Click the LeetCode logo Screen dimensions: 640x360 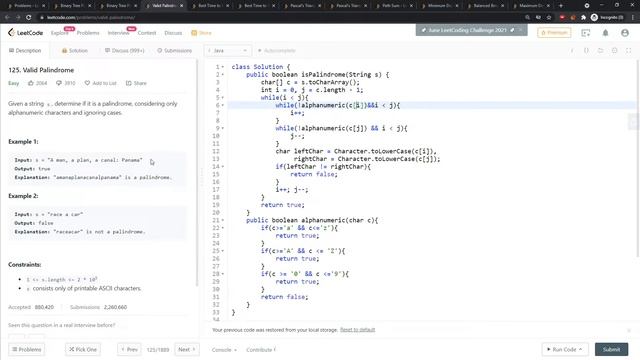coord(25,33)
